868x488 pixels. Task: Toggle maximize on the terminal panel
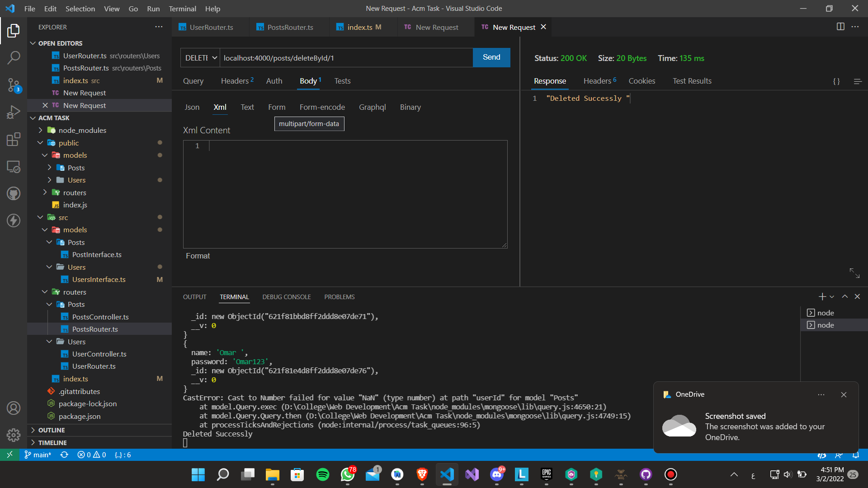point(844,296)
